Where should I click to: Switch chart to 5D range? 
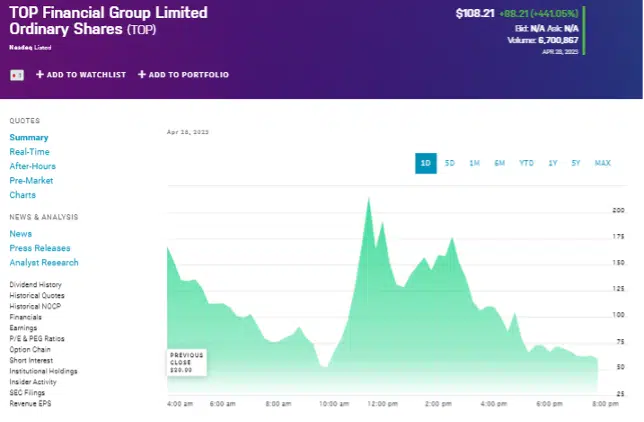[450, 163]
